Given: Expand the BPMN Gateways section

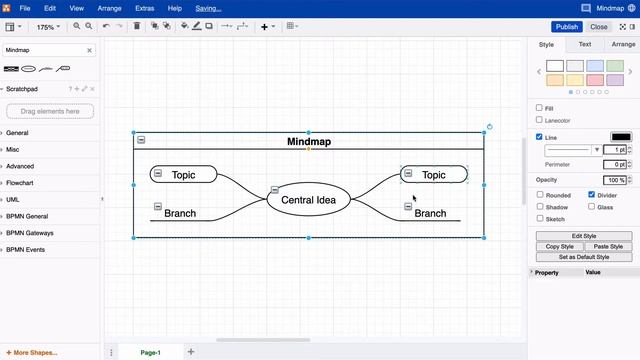Looking at the screenshot, I should [x=29, y=233].
